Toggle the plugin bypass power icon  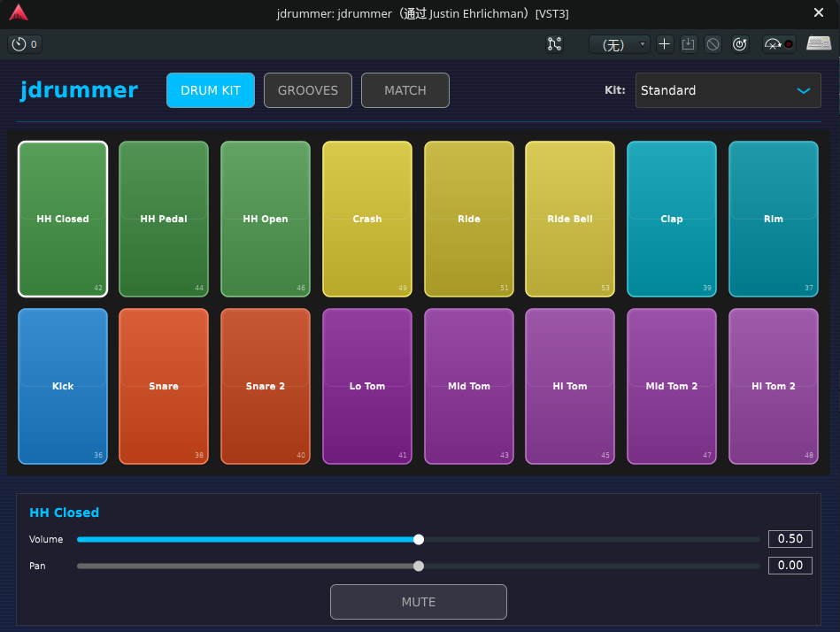point(740,44)
